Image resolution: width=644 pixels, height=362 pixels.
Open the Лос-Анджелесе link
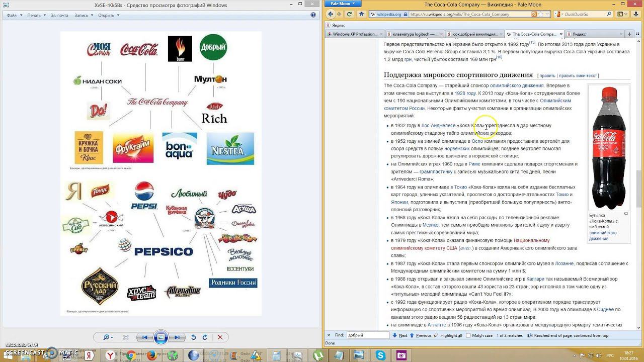pyautogui.click(x=438, y=126)
